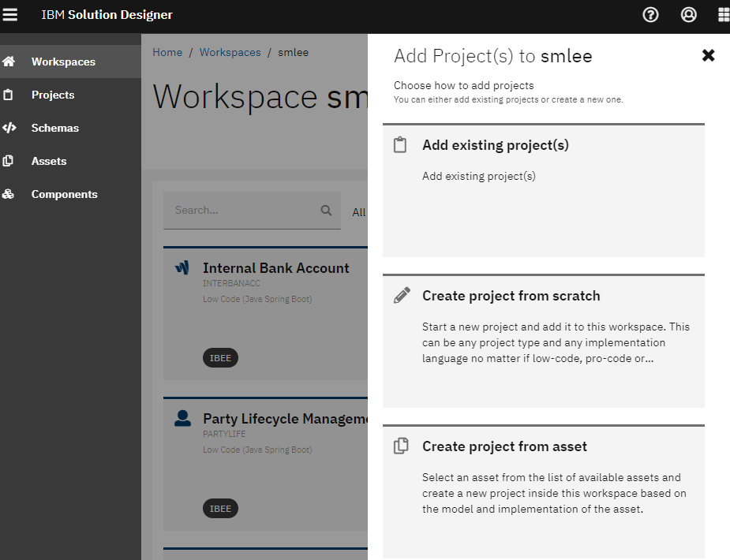Click the help question mark icon

coord(650,15)
